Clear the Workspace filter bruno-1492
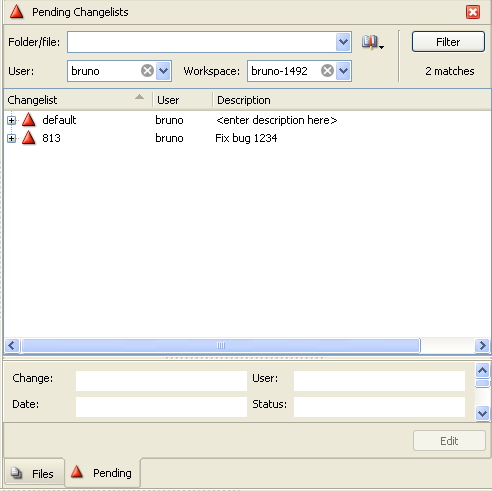This screenshot has height=491, width=492. click(x=327, y=71)
